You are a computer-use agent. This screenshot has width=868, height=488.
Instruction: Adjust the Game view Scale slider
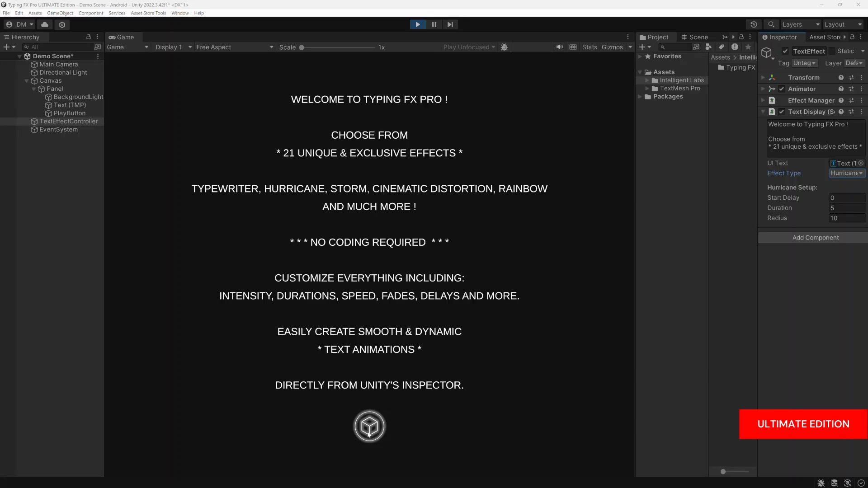(x=338, y=47)
